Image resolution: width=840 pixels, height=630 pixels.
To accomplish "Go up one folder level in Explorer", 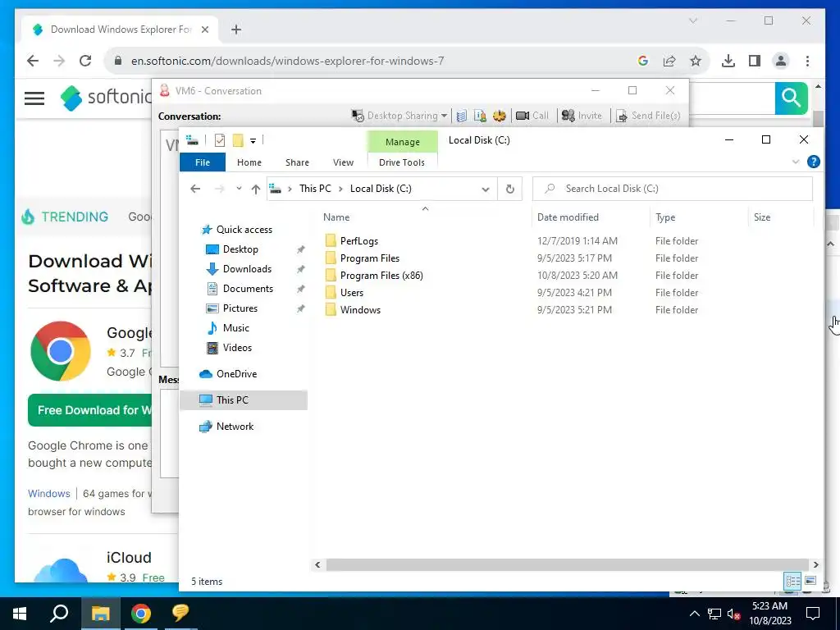I will 256,189.
